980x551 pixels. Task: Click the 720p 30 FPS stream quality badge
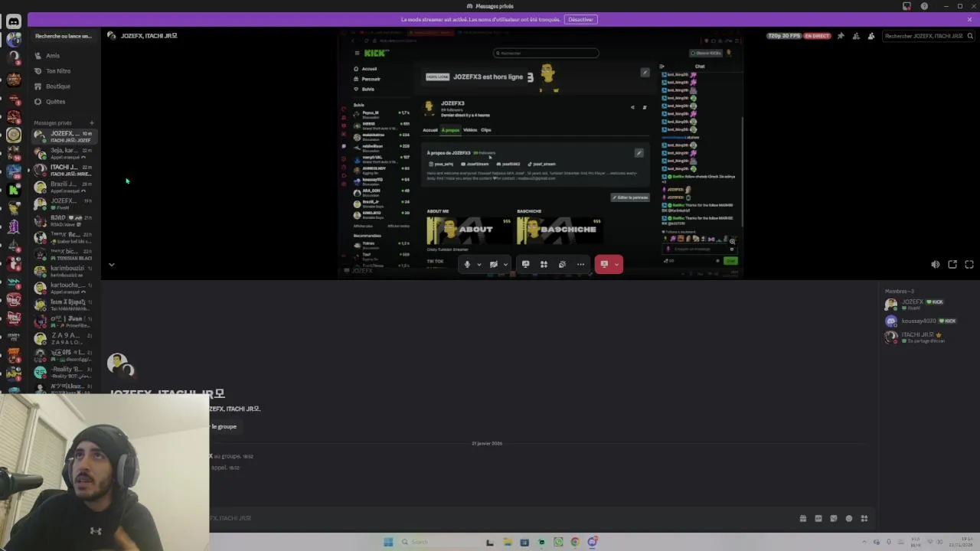(783, 36)
